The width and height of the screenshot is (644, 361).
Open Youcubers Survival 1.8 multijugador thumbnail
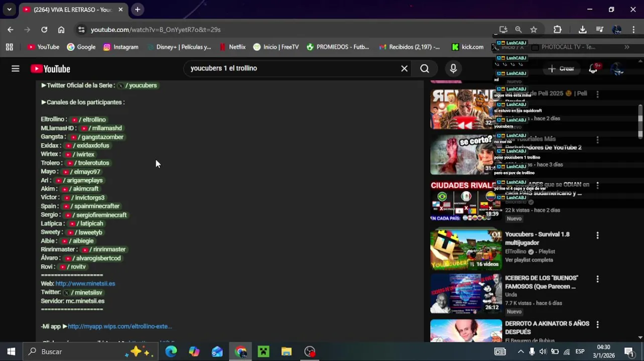(466, 250)
